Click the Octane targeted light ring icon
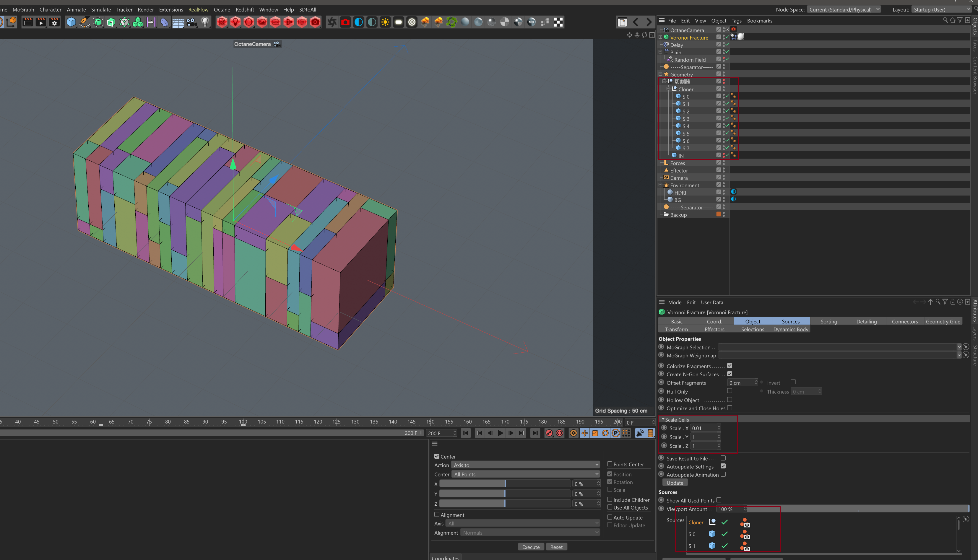 click(x=412, y=22)
